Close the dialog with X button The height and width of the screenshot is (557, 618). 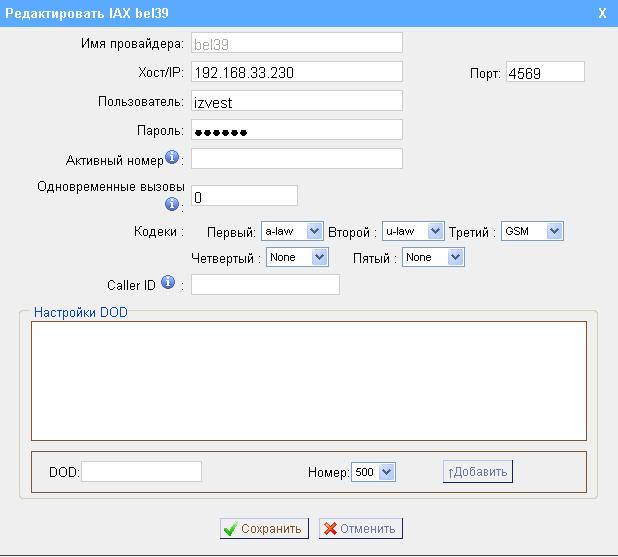602,13
